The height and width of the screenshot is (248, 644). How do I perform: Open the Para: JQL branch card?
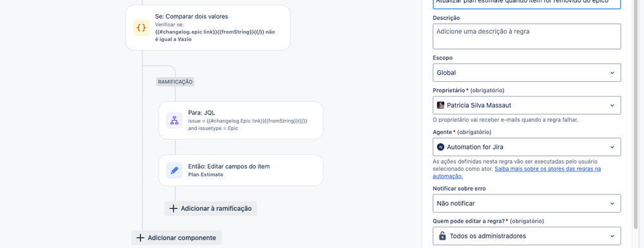[240, 120]
